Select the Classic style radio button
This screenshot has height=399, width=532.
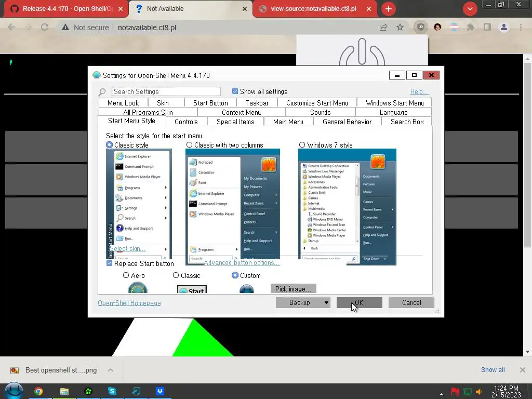pyautogui.click(x=109, y=145)
